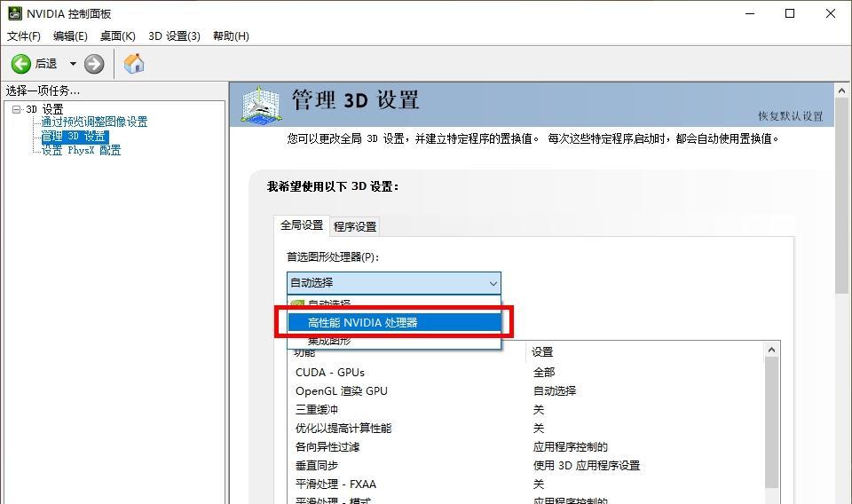Viewport: 852px width, 504px height.
Task: Click the main page scroll-up arrow
Action: [841, 91]
